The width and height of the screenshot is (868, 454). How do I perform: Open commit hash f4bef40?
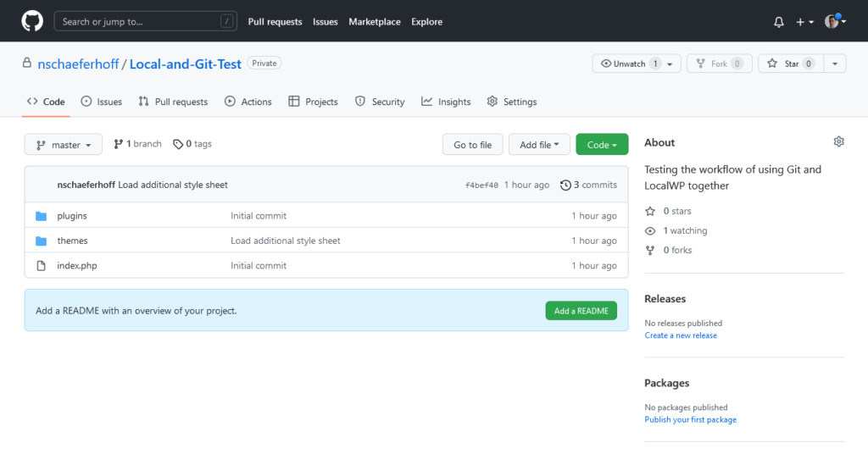click(x=481, y=185)
